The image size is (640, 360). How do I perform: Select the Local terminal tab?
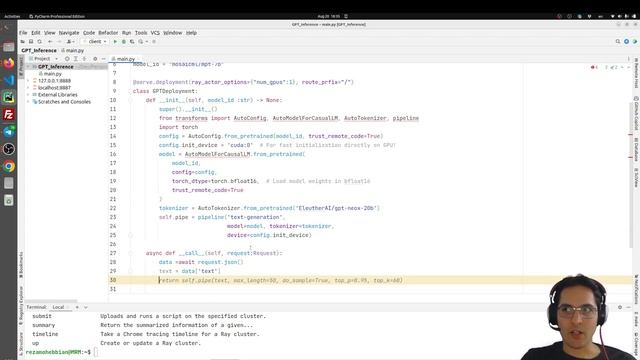(x=59, y=307)
